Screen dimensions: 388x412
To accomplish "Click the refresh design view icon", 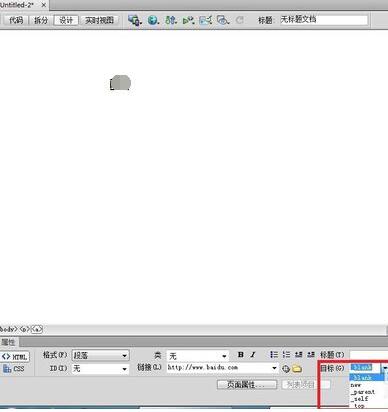I will [239, 20].
